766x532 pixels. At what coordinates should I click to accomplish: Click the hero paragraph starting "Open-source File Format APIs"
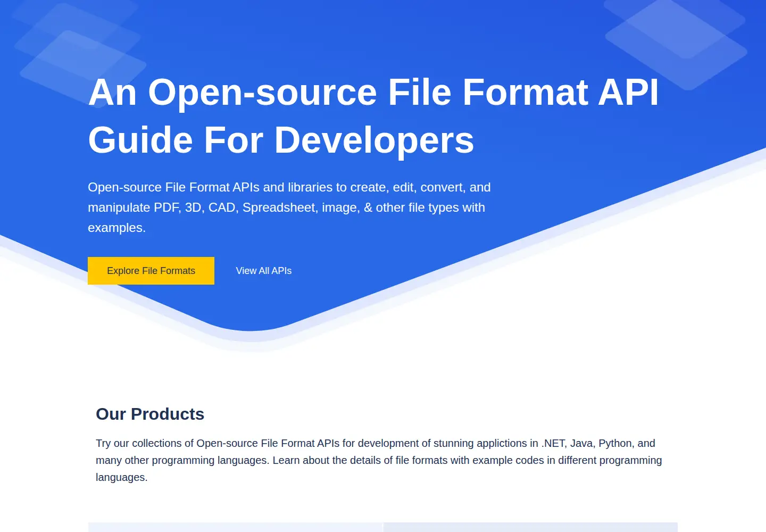pyautogui.click(x=289, y=207)
